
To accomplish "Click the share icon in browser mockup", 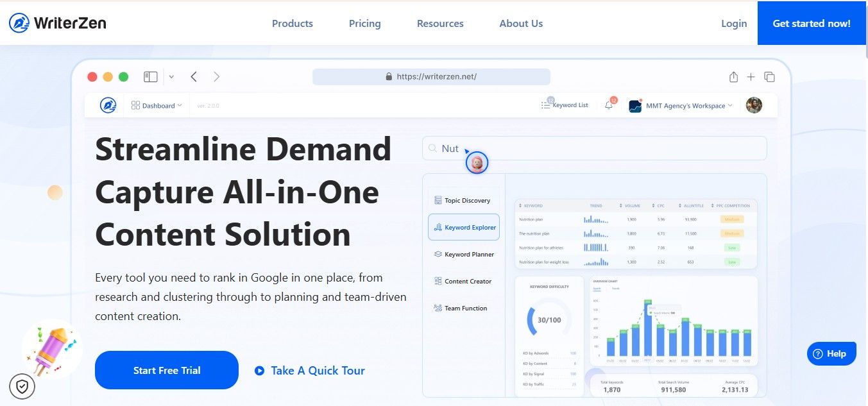I will tap(733, 77).
